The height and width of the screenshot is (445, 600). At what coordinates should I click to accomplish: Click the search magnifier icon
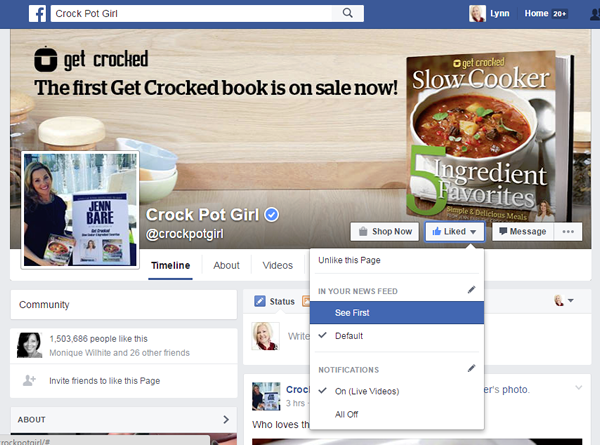coord(347,13)
